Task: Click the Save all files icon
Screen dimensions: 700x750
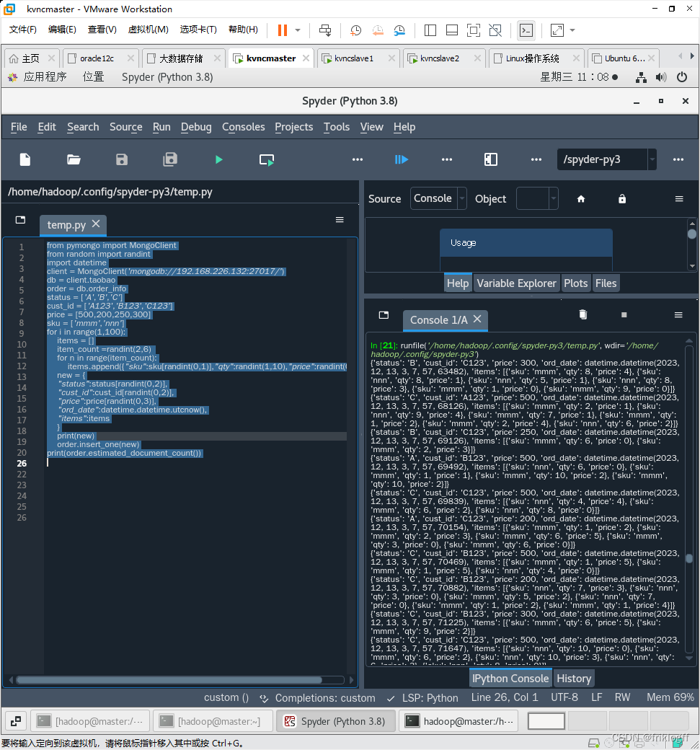Action: click(171, 159)
